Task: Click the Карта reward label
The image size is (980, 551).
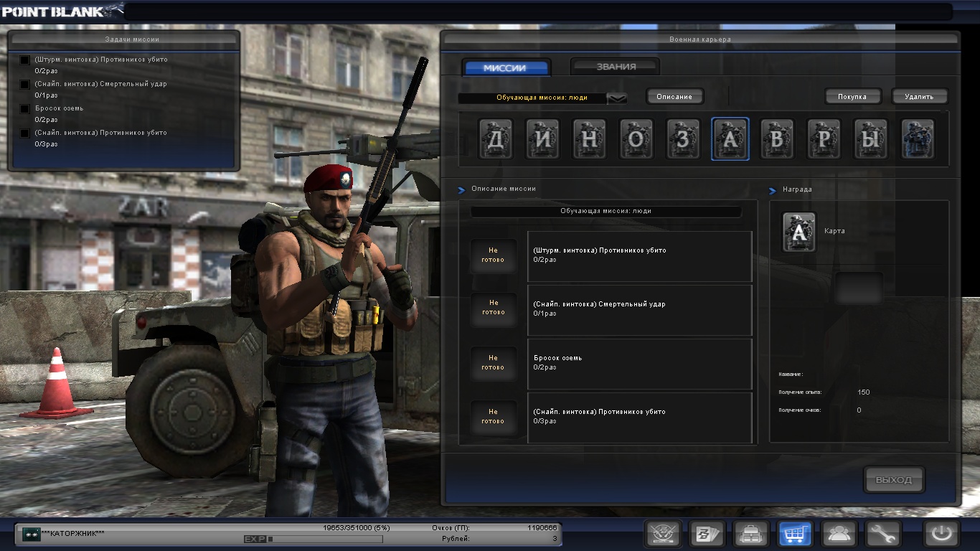Action: pyautogui.click(x=834, y=231)
